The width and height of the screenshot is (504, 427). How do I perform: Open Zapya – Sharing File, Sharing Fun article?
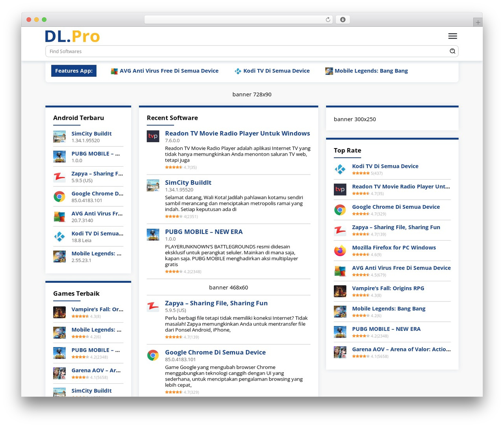pyautogui.click(x=216, y=303)
